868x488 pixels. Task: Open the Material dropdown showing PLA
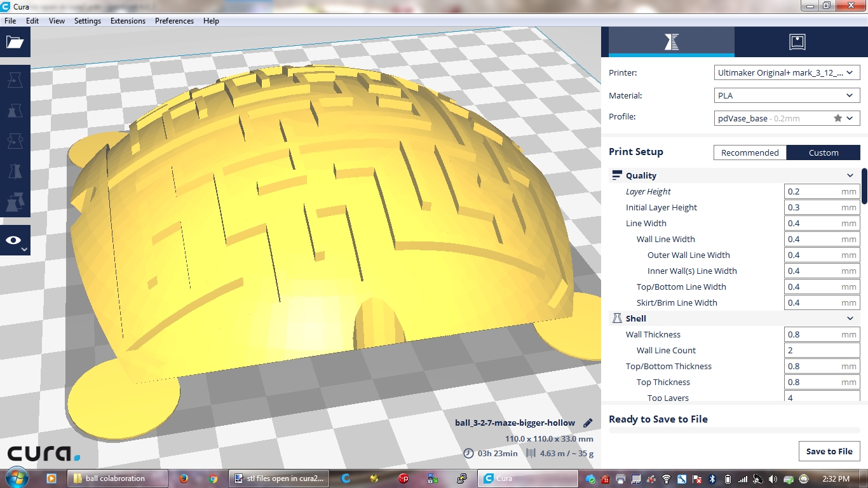[x=787, y=96]
